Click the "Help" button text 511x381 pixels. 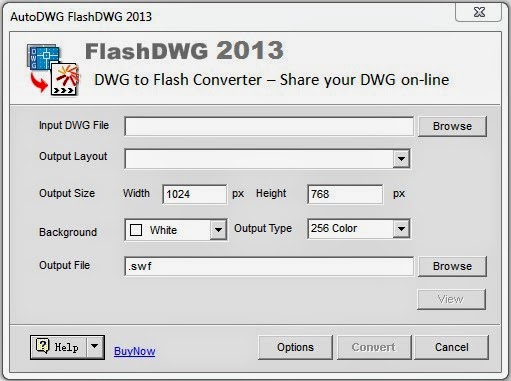pyautogui.click(x=67, y=347)
